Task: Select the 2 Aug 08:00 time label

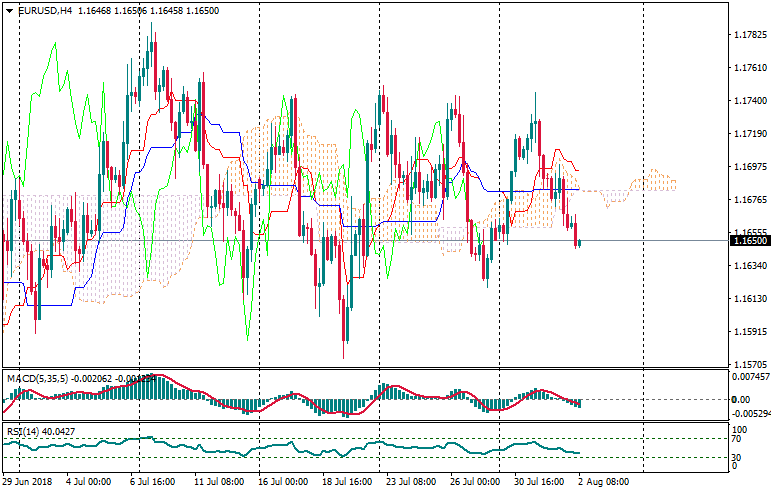Action: pos(604,481)
